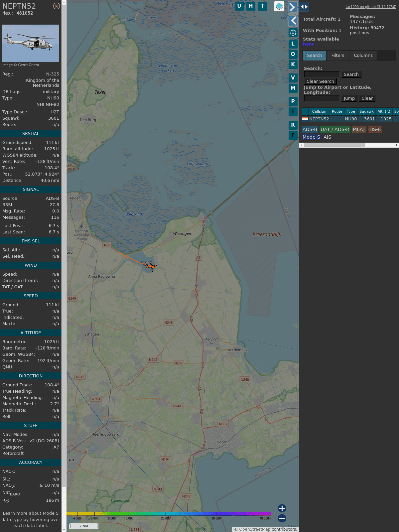Click the Netherlands flag in the NEPTN52 row

coord(305,119)
